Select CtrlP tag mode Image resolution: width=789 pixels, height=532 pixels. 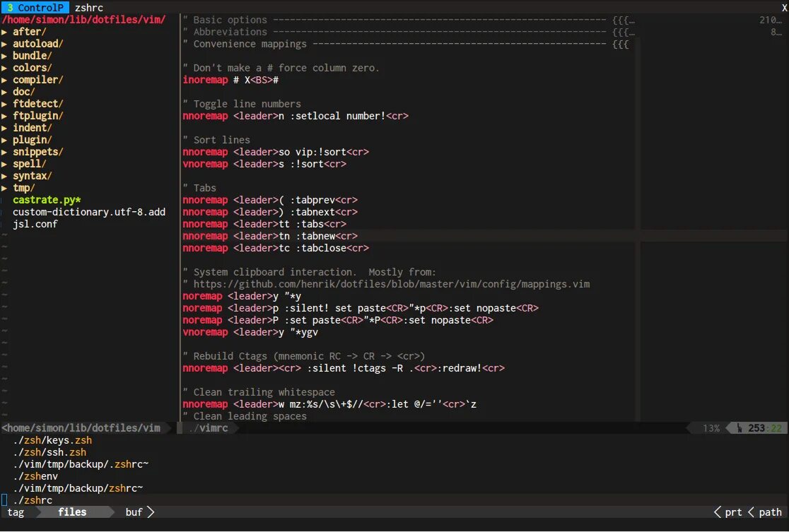(16, 512)
